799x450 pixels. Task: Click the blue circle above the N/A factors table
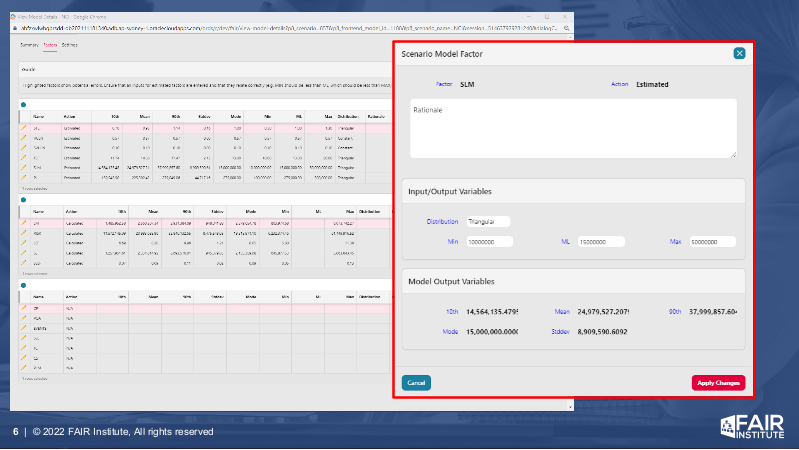23,285
